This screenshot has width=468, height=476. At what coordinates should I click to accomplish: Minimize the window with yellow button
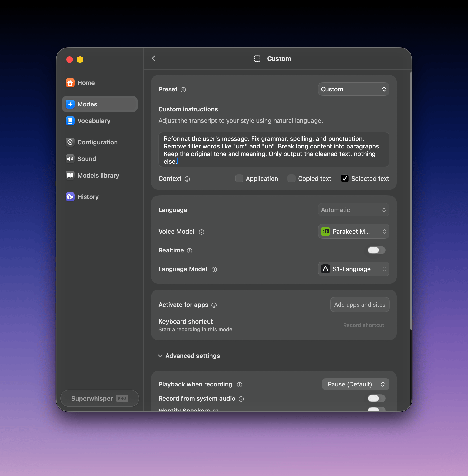tap(80, 60)
